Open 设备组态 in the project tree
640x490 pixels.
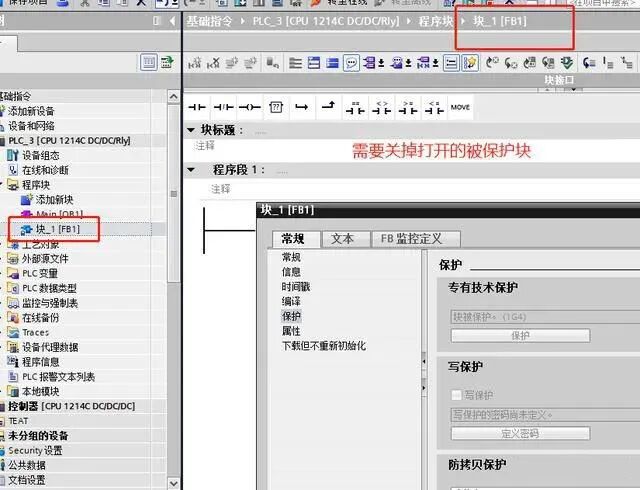[40, 156]
